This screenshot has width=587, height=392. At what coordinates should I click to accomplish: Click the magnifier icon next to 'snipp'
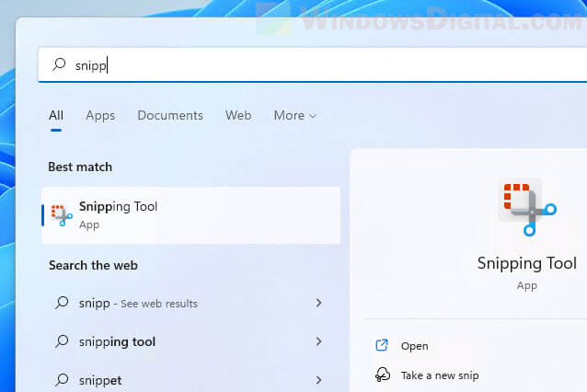62,303
